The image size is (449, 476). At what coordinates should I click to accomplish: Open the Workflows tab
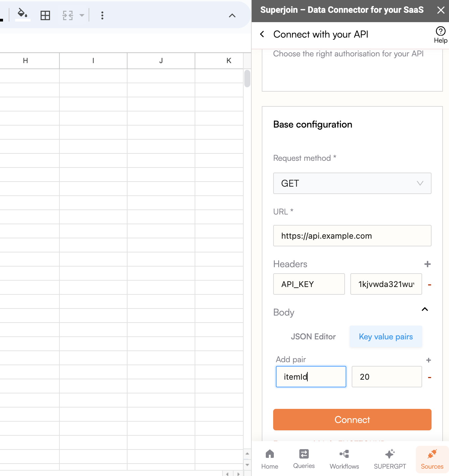pyautogui.click(x=344, y=459)
